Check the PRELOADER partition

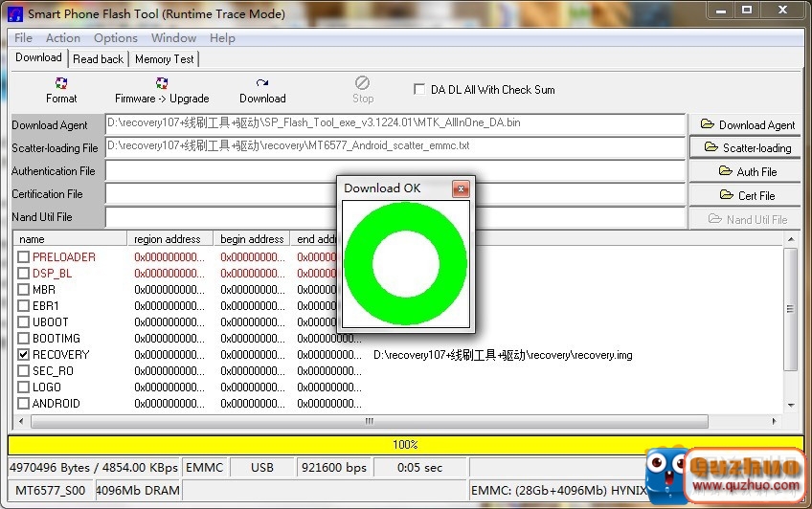point(23,256)
